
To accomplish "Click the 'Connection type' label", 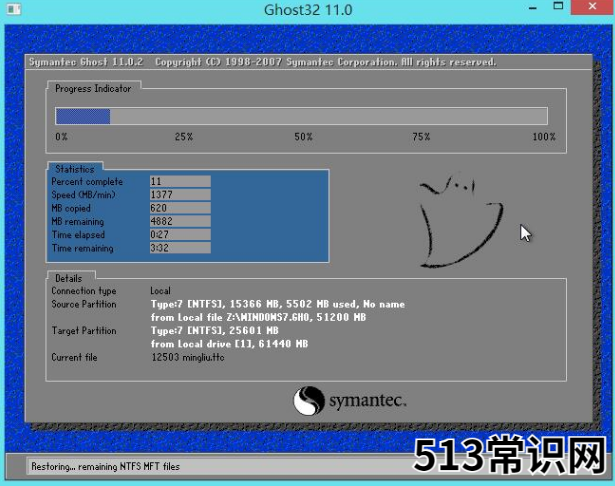I will click(x=84, y=291).
